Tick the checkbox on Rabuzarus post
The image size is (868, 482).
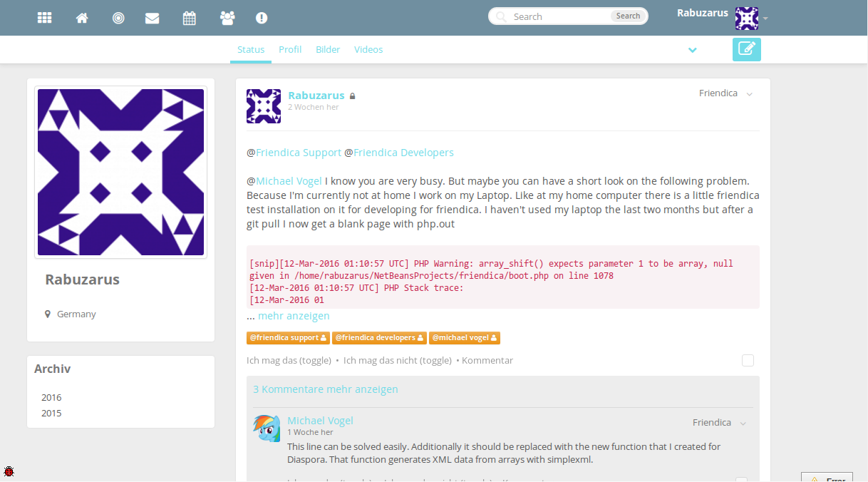[x=748, y=361]
